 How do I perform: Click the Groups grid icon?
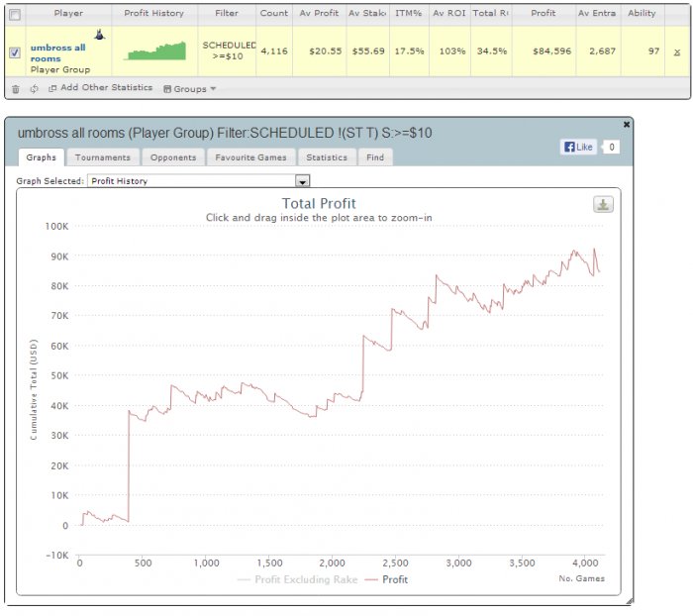click(167, 89)
